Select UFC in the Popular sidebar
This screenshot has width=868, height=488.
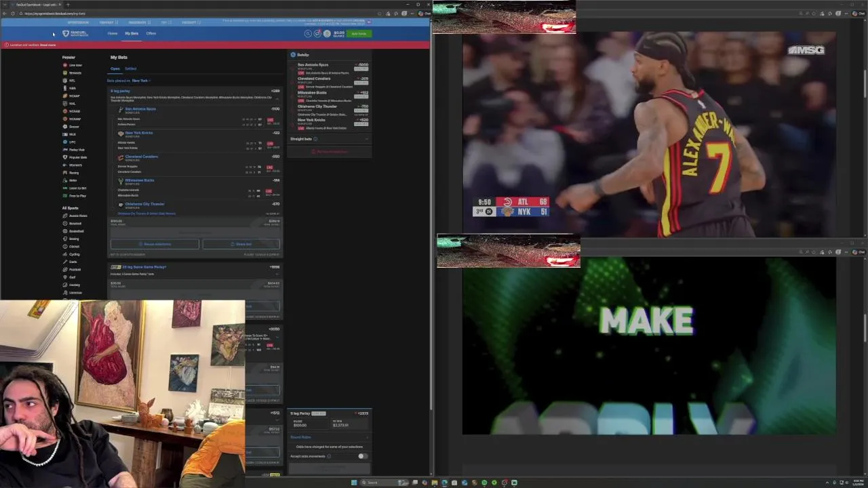pos(69,142)
